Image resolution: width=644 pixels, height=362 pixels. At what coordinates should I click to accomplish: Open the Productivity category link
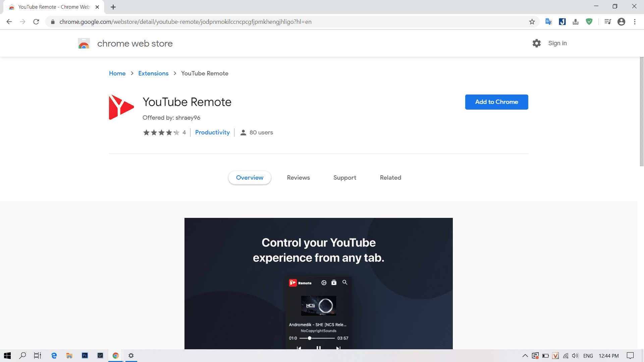tap(212, 132)
